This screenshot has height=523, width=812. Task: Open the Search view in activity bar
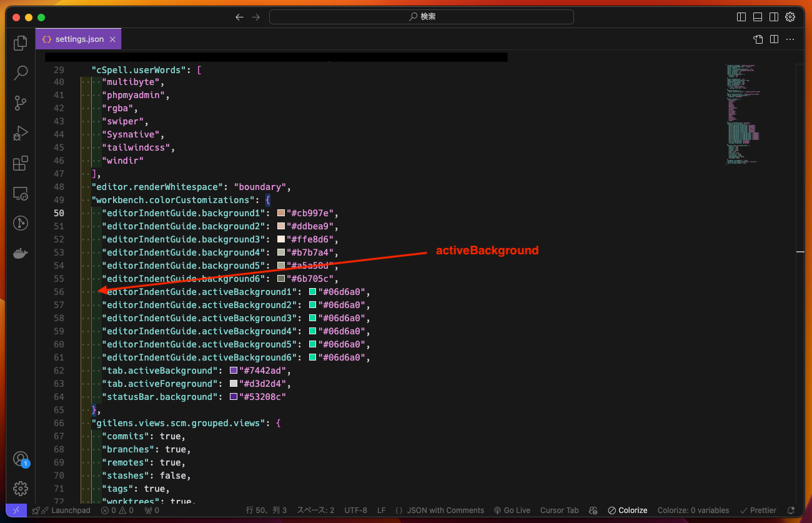tap(21, 73)
